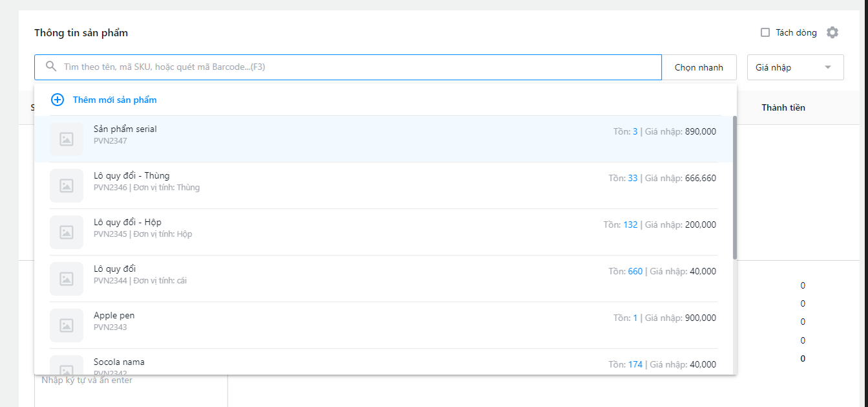Viewport: 868px width, 407px height.
Task: Click stock value 132 for Hộp
Action: coord(630,225)
